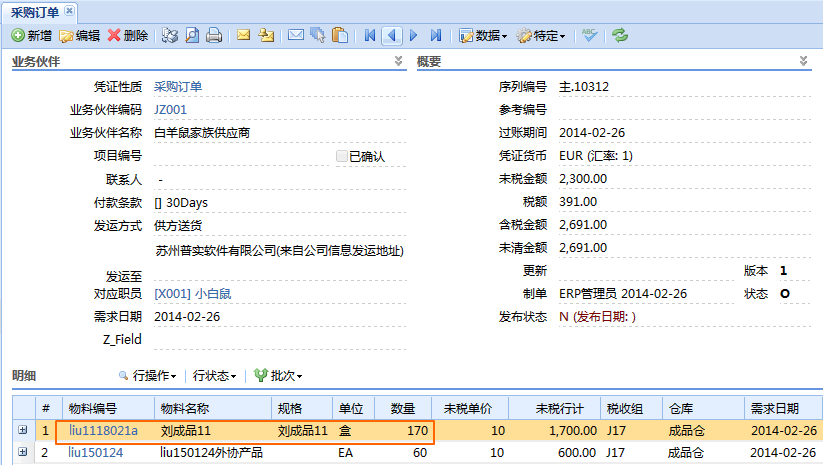The width and height of the screenshot is (823, 465).
Task: Click the yellow envelope mail icon
Action: point(243,35)
